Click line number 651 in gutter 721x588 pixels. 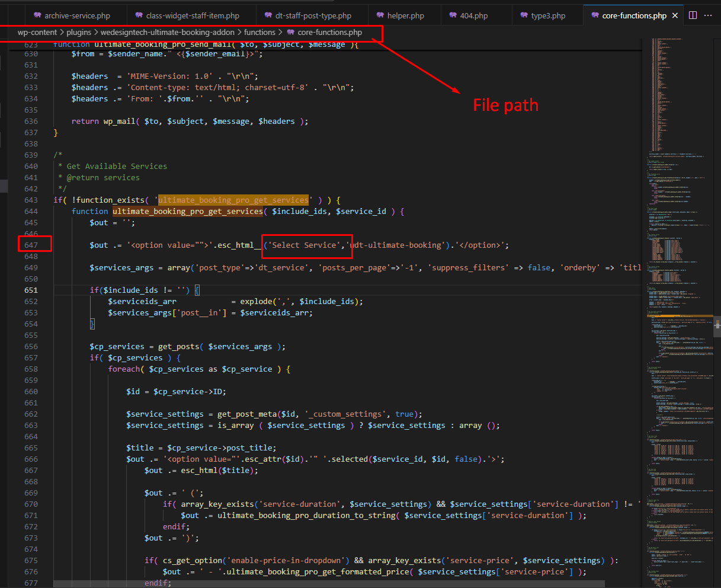(31, 290)
